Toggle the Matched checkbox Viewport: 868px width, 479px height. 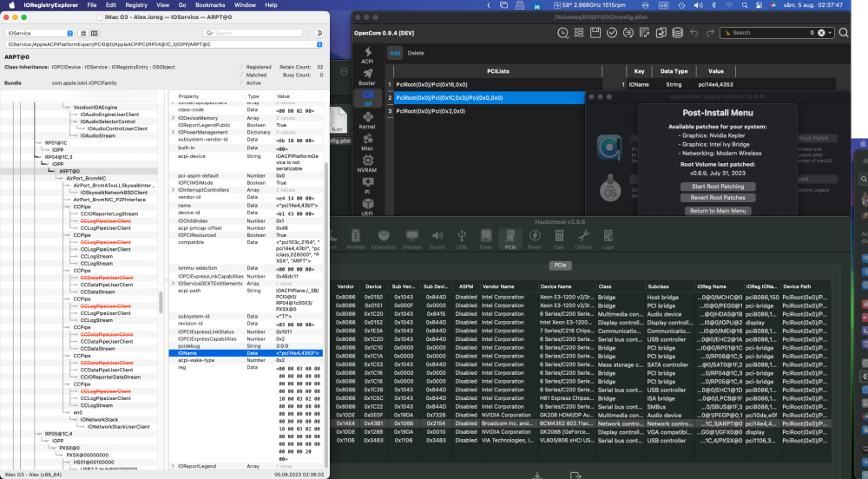240,75
